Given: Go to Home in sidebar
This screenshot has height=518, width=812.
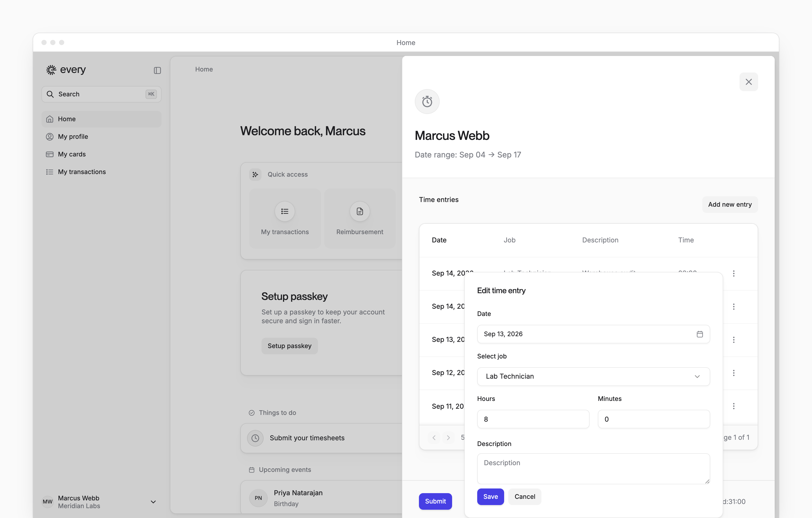Looking at the screenshot, I should pyautogui.click(x=101, y=119).
